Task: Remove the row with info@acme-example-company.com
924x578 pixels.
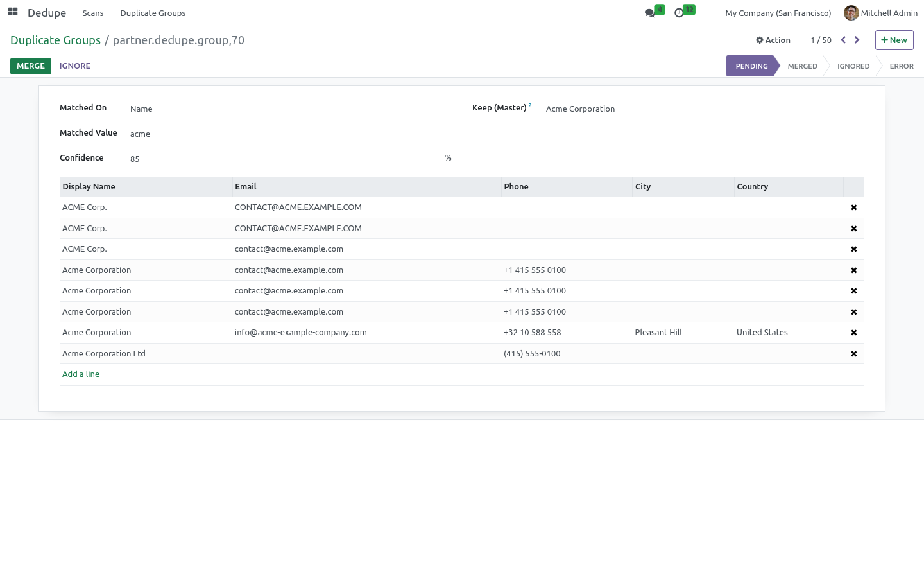Action: [x=853, y=333]
